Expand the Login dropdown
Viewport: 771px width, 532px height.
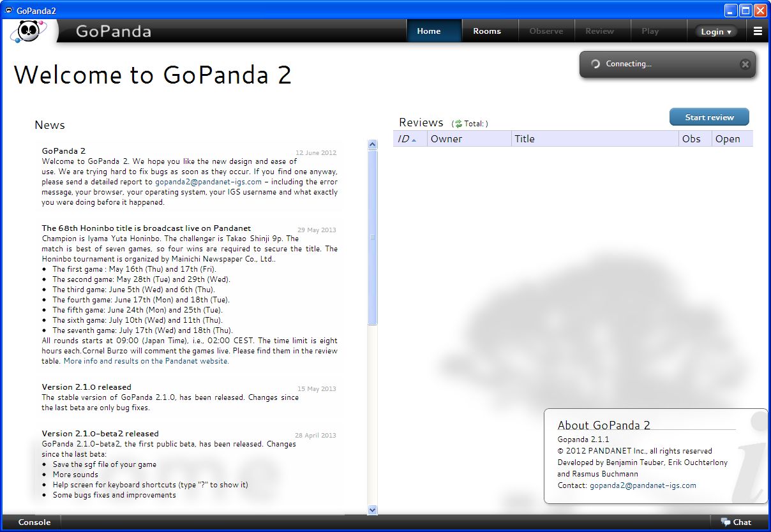(715, 31)
